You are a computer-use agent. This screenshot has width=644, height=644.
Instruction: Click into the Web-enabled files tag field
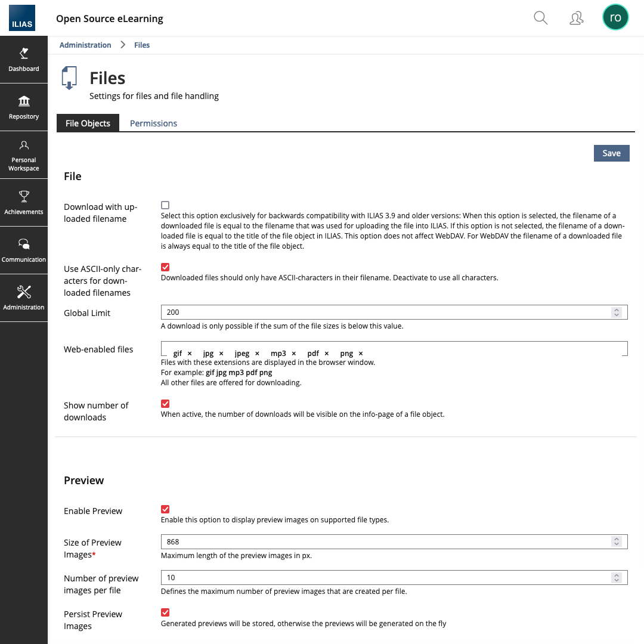(x=394, y=349)
